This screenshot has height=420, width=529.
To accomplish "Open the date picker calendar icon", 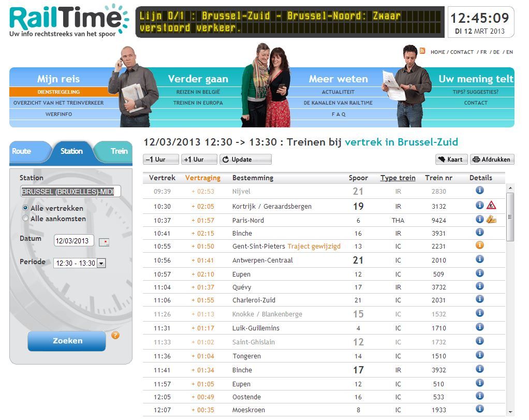I will (x=104, y=242).
